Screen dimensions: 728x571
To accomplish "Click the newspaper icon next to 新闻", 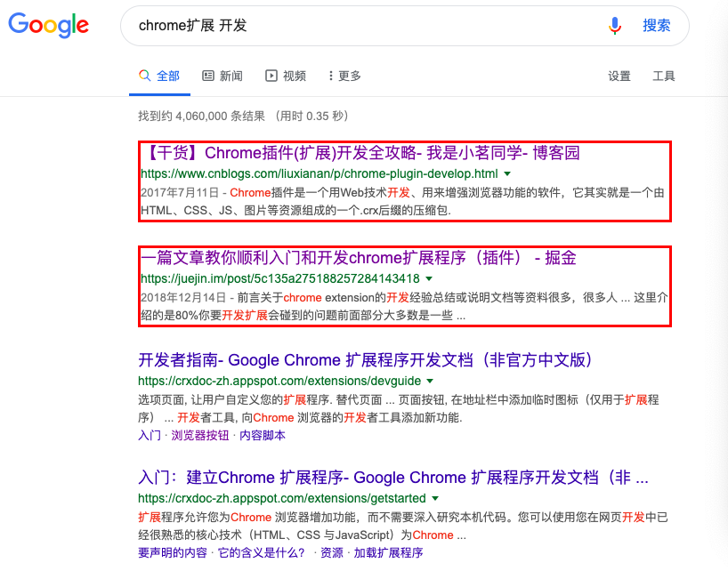I will [x=206, y=76].
